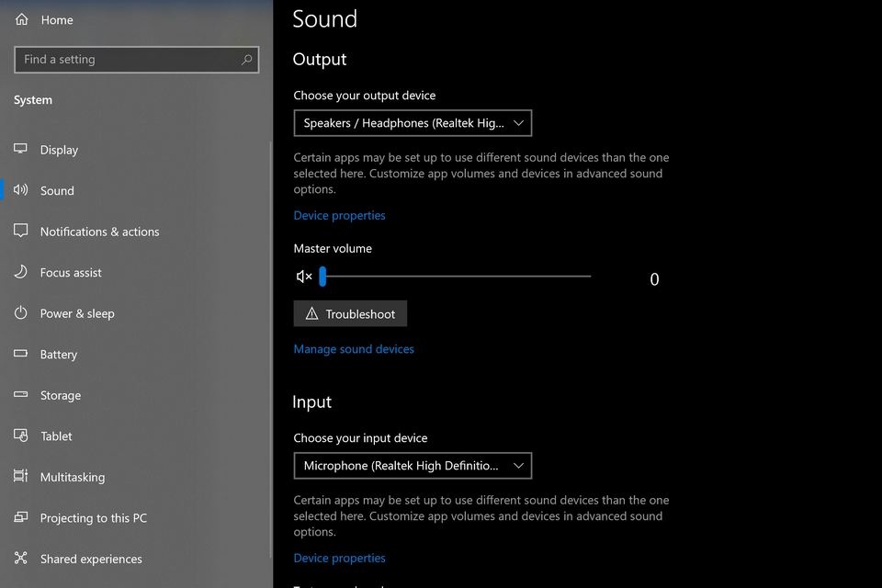This screenshot has height=588, width=882.
Task: Click the Power & sleep icon
Action: (21, 313)
